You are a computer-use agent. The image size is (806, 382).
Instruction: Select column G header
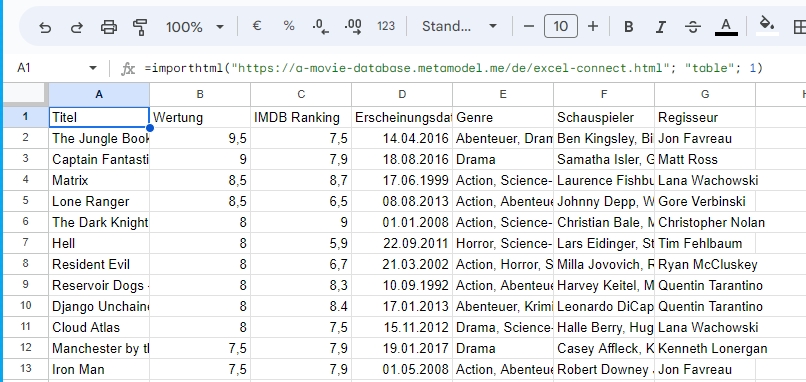point(705,94)
